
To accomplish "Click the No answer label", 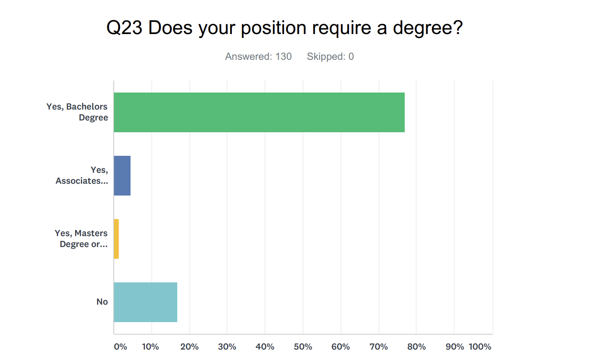I will point(102,302).
